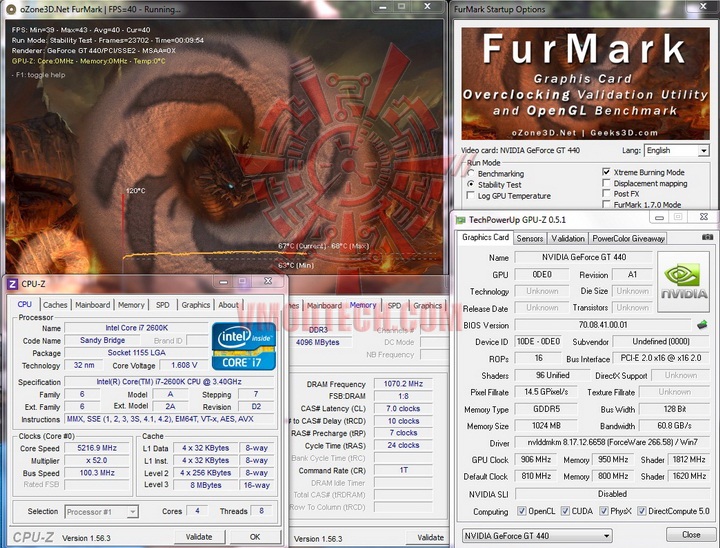This screenshot has width=720, height=548.
Task: Click the Level 3 cache 8 MBytes value
Action: click(x=206, y=485)
